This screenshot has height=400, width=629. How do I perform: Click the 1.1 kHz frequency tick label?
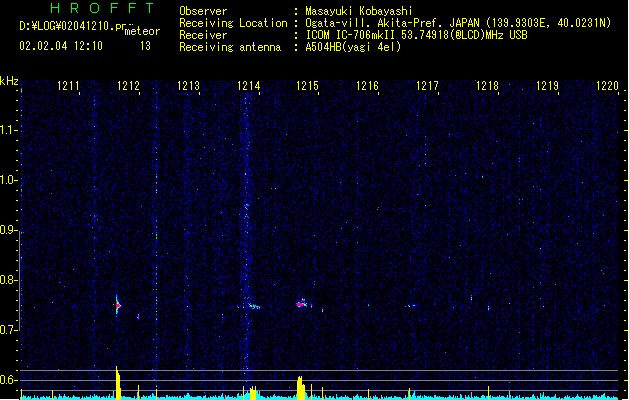9,130
